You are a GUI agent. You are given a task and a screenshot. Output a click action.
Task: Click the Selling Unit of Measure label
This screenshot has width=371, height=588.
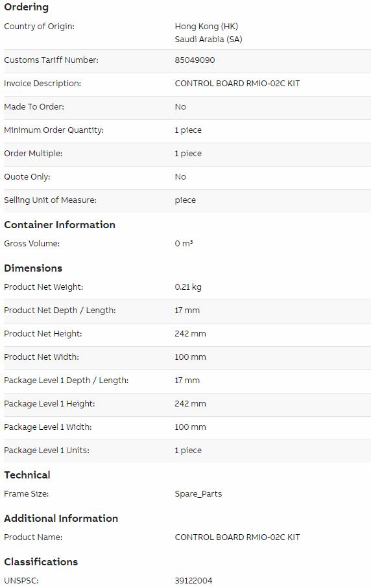click(x=51, y=200)
